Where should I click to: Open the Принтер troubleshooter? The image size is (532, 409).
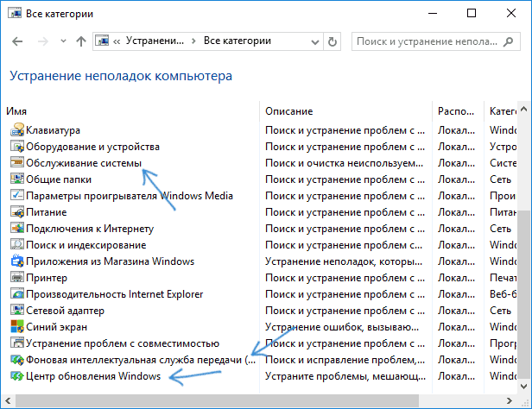(x=47, y=278)
